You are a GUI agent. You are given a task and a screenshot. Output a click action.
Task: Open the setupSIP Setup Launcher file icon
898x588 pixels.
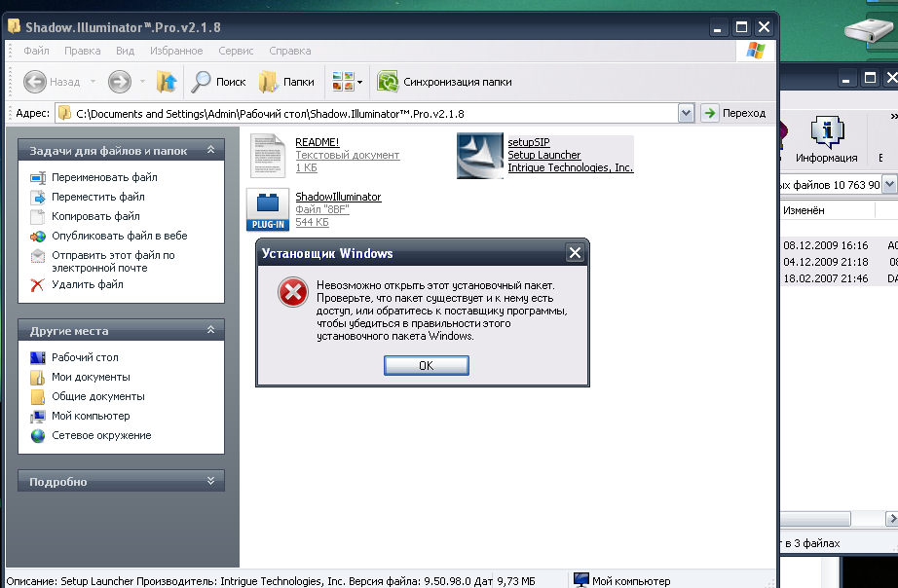479,156
